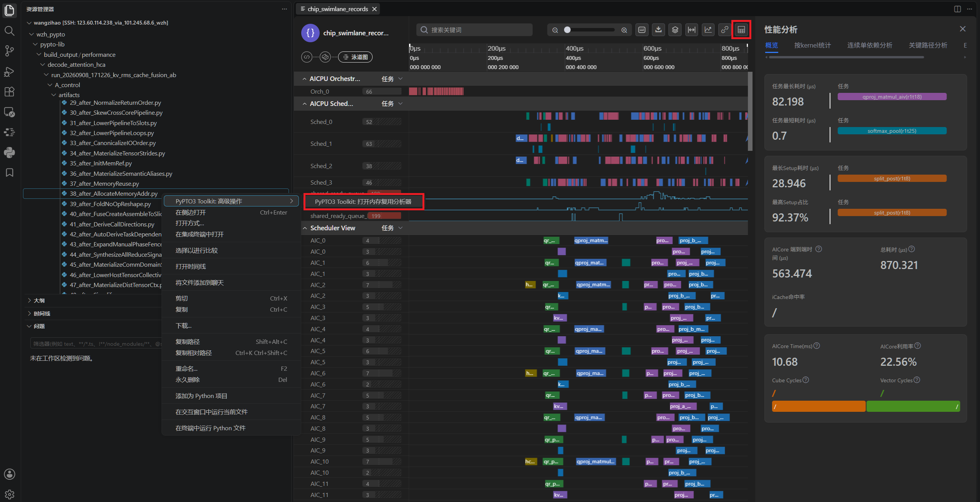Collapse the AICPU Orchestr... group
Screen dimensions: 980x502
point(304,79)
